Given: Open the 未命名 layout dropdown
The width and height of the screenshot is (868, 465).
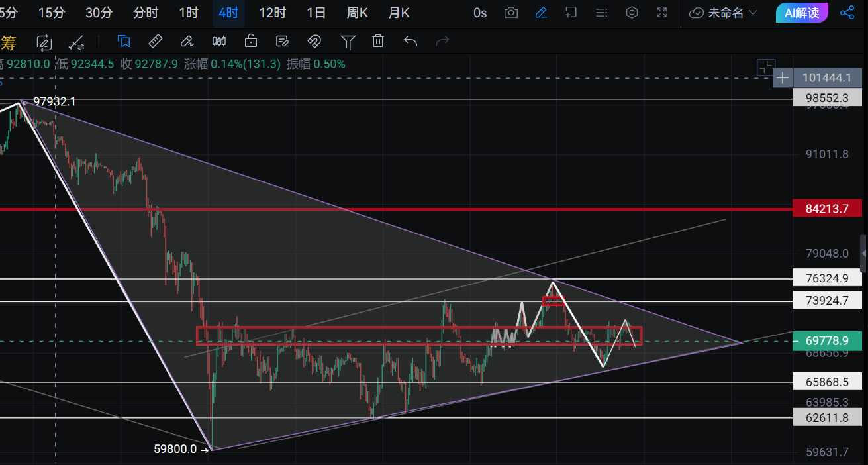Looking at the screenshot, I should coord(724,13).
